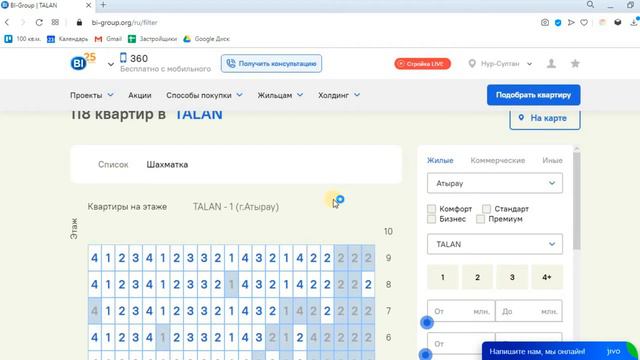Take a snapshot with camera icon
The image size is (640, 360).
tap(545, 22)
